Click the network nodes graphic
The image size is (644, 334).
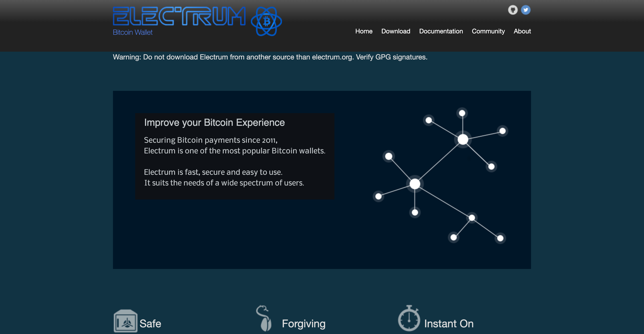pyautogui.click(x=440, y=175)
